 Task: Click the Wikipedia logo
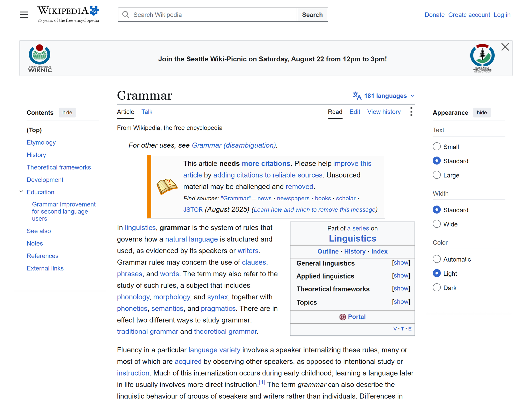pos(68,15)
